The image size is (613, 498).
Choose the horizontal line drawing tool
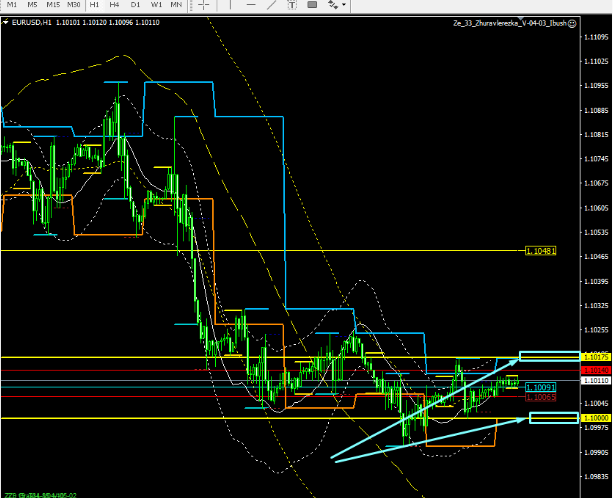click(x=252, y=5)
